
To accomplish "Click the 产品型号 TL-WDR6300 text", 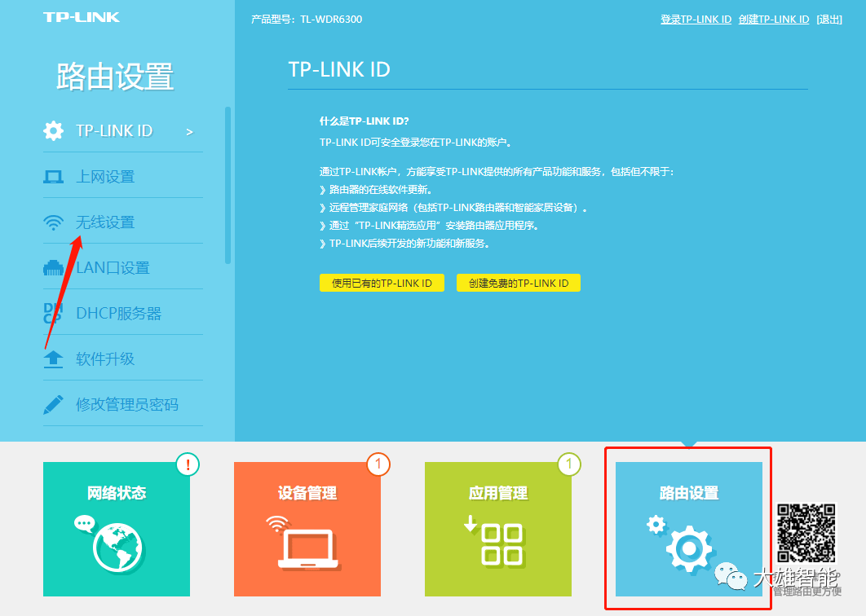I will click(307, 20).
